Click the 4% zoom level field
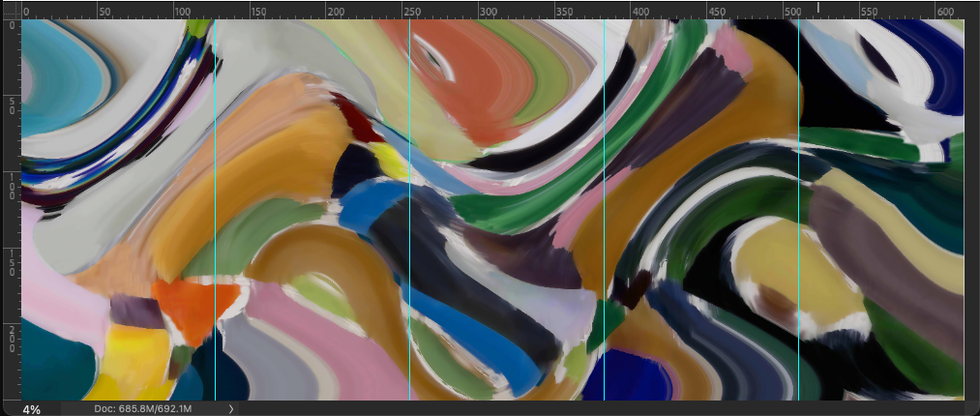 tap(32, 409)
